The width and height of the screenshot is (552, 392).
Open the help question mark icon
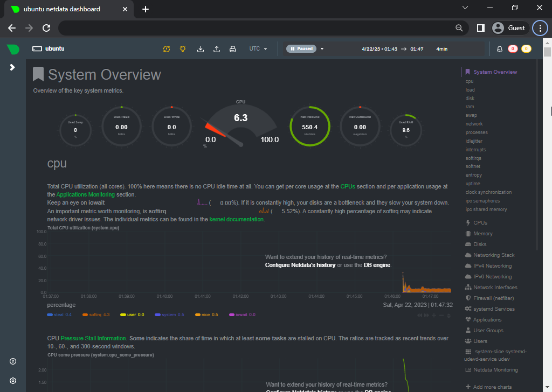(x=13, y=361)
